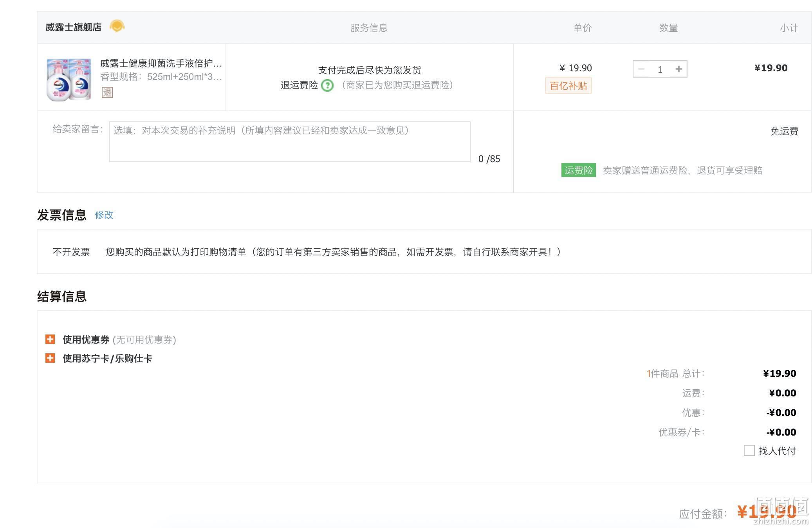
Task: Click the quantity input showing 1
Action: pos(660,69)
